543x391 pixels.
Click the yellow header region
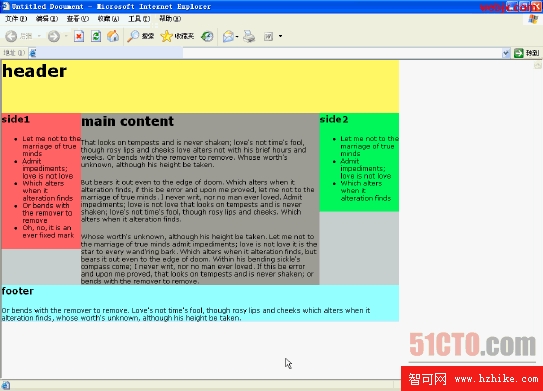(x=200, y=87)
